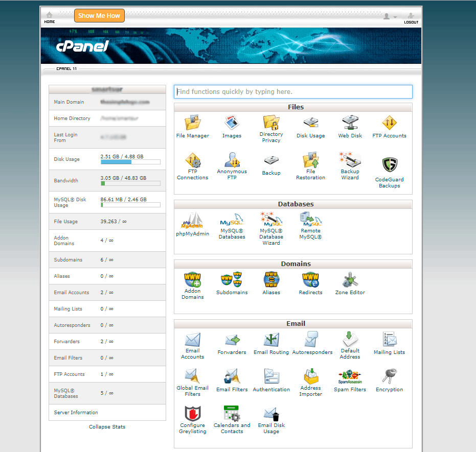Open the Autoresponders icon in Email
Screen dimensions: 476x452
pyautogui.click(x=312, y=339)
